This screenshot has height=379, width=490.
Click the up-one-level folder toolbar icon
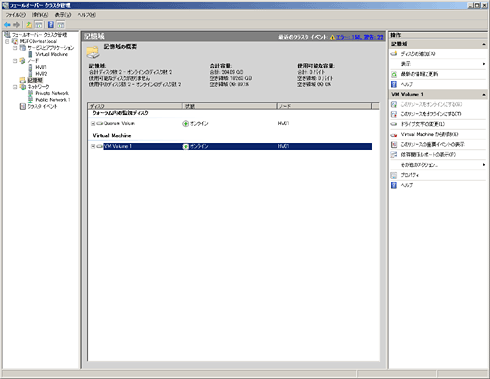(x=29, y=25)
